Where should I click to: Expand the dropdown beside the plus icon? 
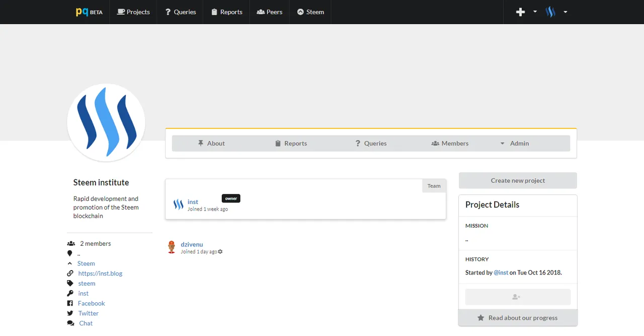(x=535, y=12)
